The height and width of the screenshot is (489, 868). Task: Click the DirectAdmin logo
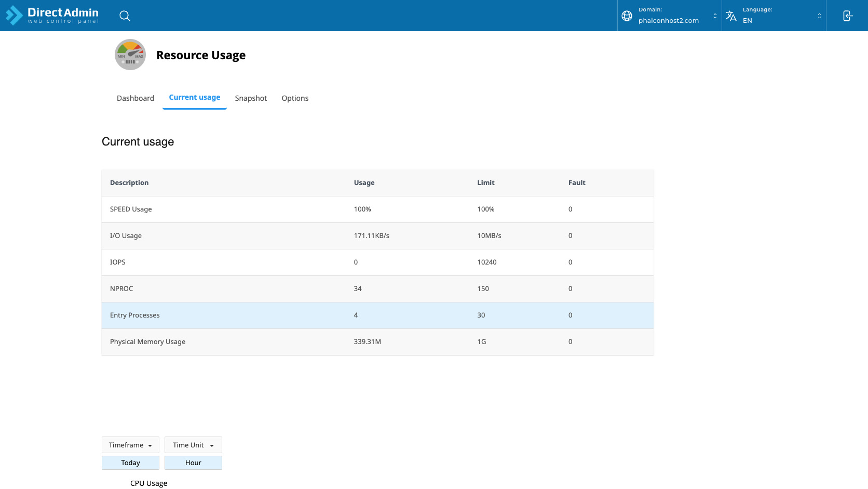pyautogui.click(x=52, y=16)
